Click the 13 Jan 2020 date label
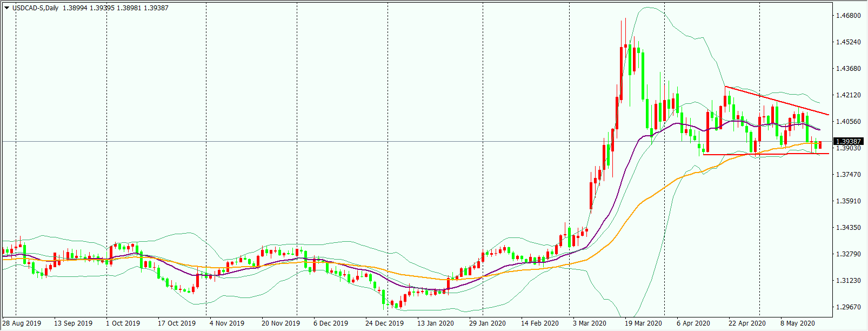Image resolution: width=868 pixels, height=331 pixels. [436, 323]
